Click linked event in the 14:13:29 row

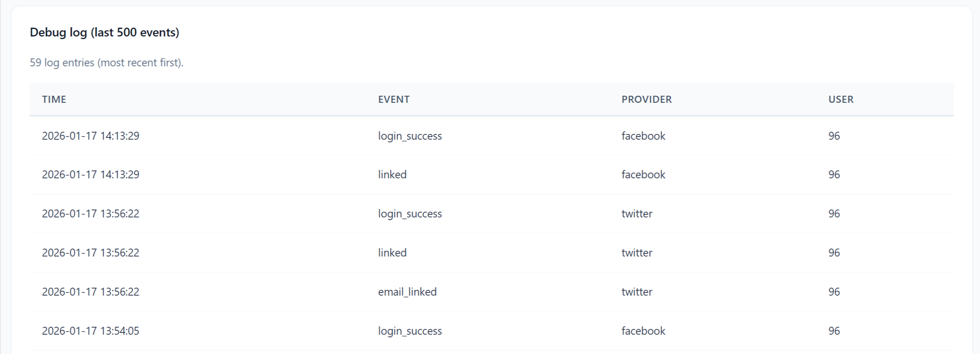(x=392, y=175)
